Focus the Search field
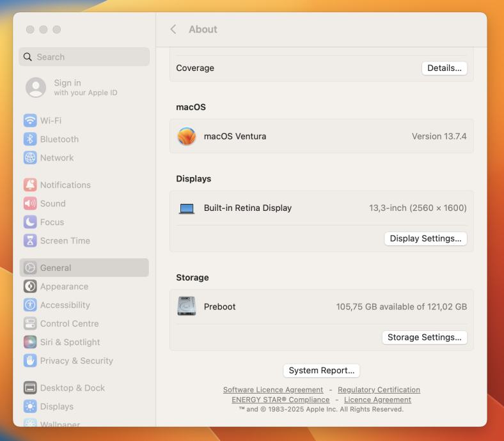This screenshot has height=441, width=504. [x=84, y=57]
